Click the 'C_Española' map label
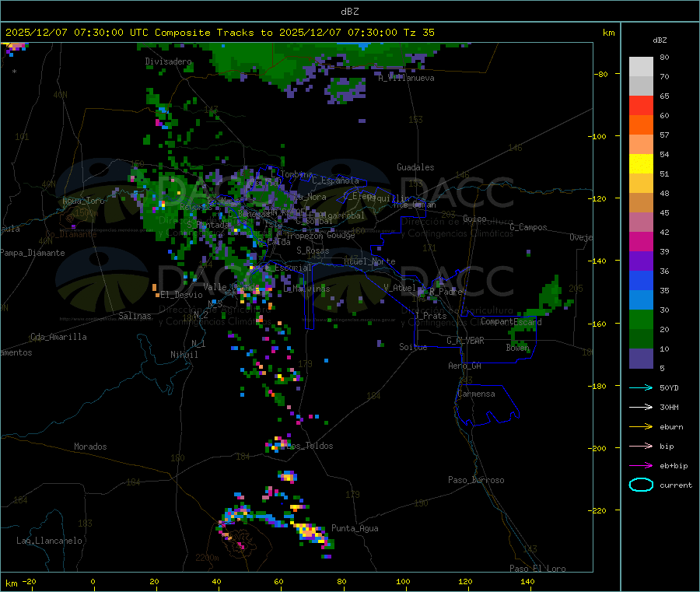700x592 pixels. 335,180
